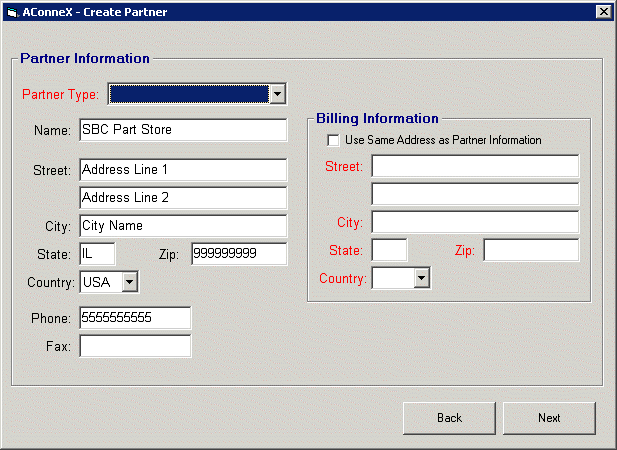The image size is (617, 450).
Task: Open the Partner Type dropdown arrow
Action: pos(277,94)
